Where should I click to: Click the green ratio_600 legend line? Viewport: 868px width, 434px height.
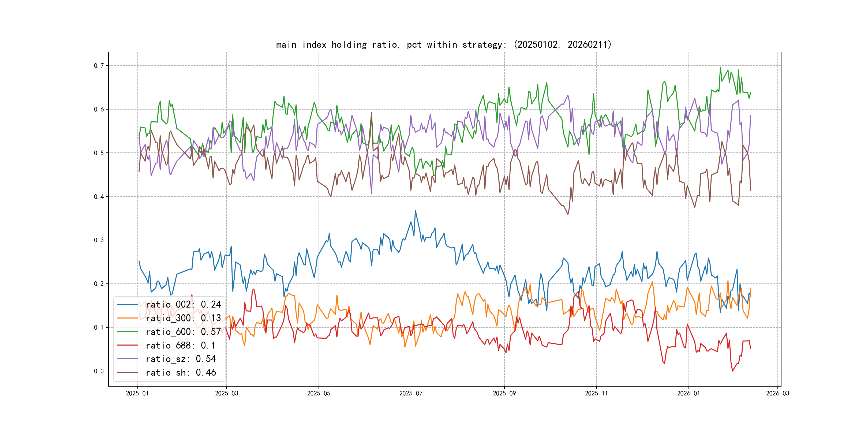(127, 332)
